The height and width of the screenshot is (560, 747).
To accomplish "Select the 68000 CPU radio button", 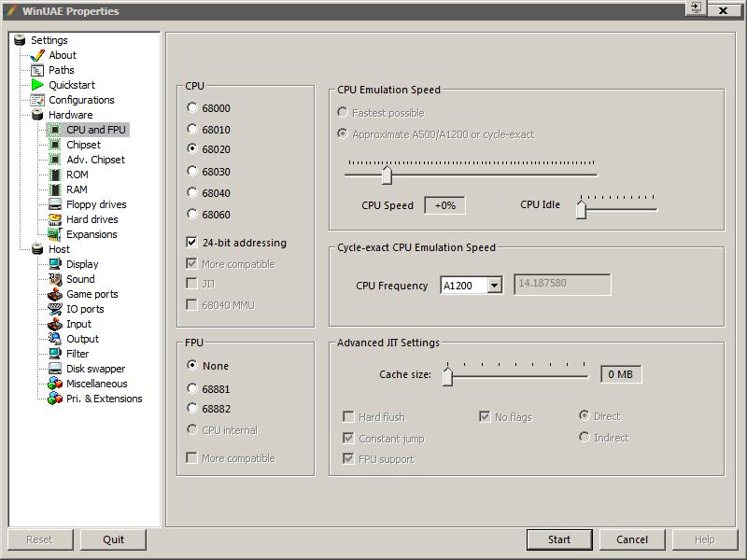I will [x=192, y=107].
